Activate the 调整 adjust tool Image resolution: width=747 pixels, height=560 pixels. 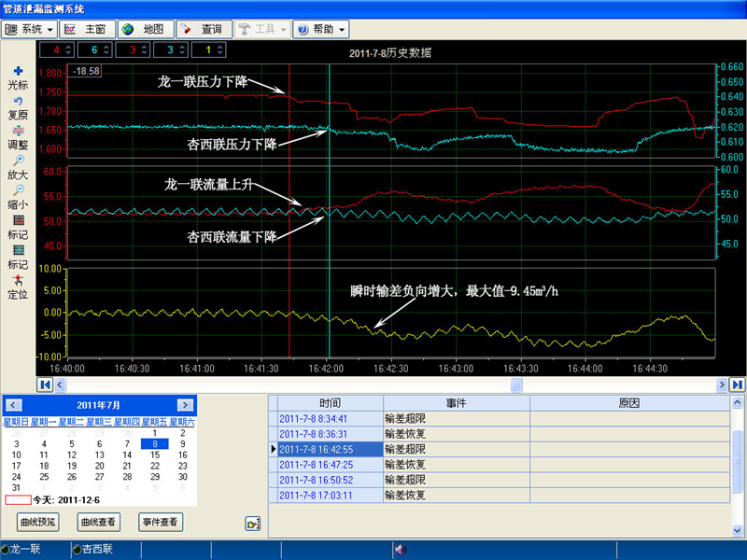(18, 137)
